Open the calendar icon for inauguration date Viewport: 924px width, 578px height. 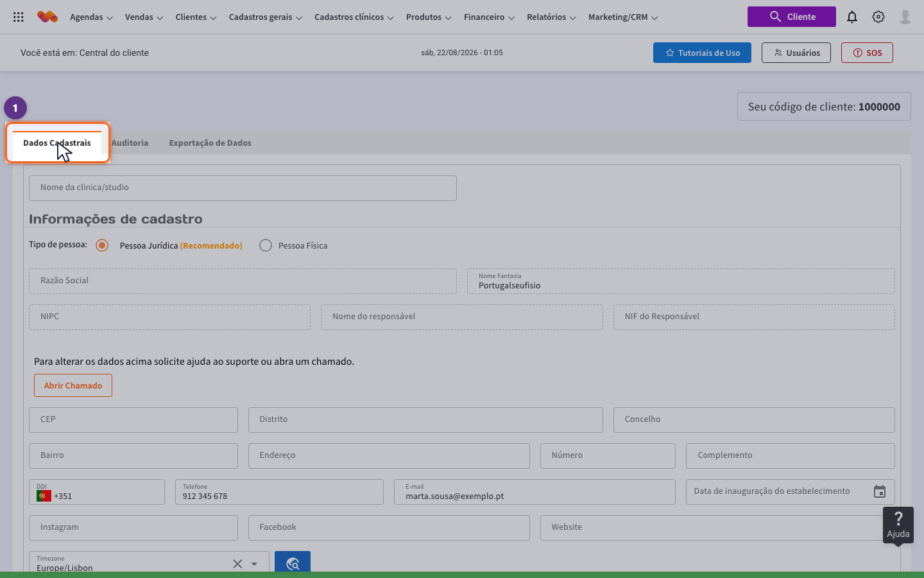(x=880, y=491)
